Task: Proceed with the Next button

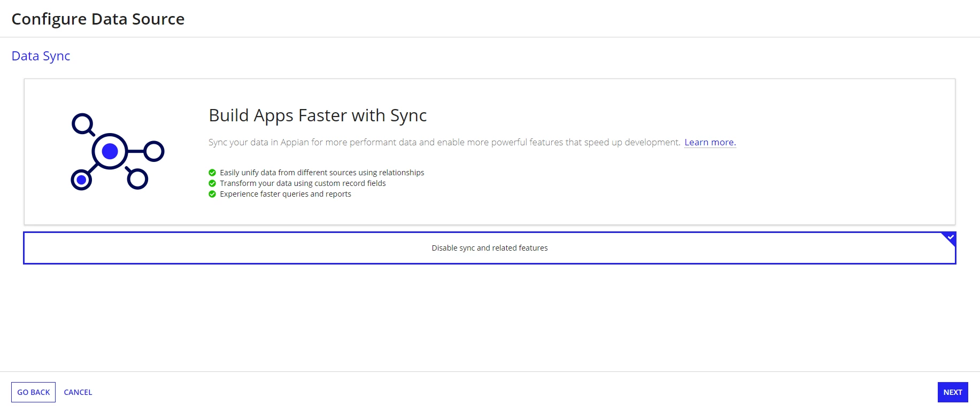Action: pyautogui.click(x=953, y=392)
